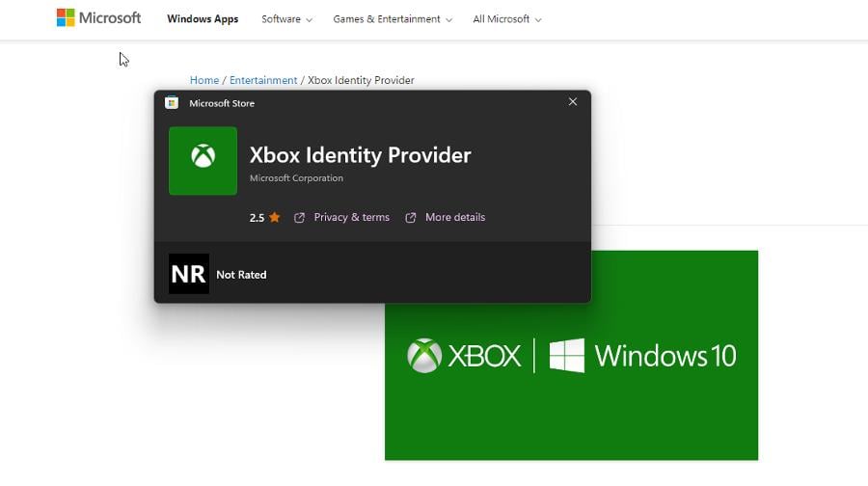Expand Games & Entertainment dropdown
Screen dimensions: 868x486
tap(393, 19)
